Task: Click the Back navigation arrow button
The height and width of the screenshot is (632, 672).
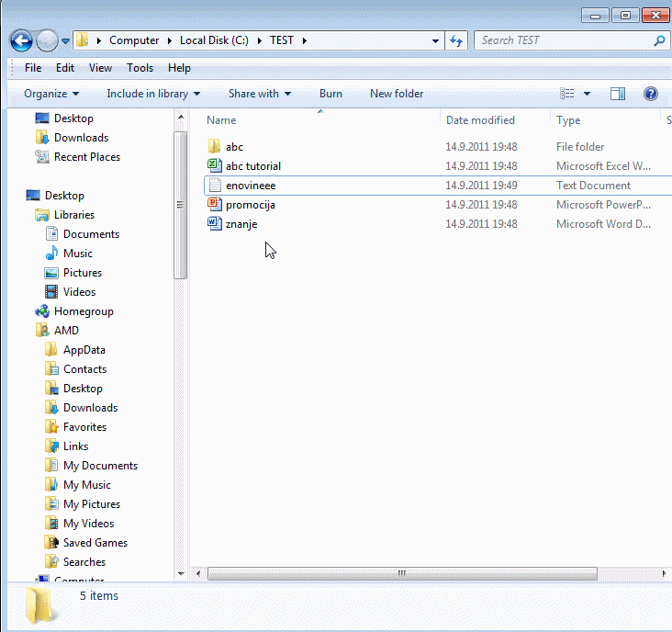Action: [x=21, y=40]
